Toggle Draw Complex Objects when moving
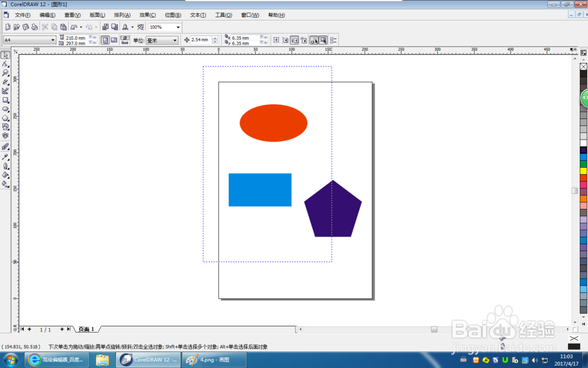588x368 pixels. [314, 40]
